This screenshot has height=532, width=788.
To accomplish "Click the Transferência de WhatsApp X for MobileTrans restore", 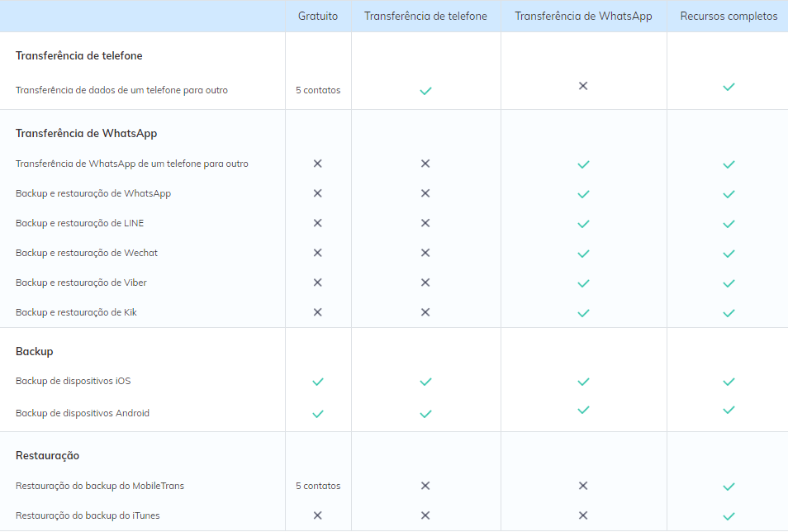I will tap(582, 486).
